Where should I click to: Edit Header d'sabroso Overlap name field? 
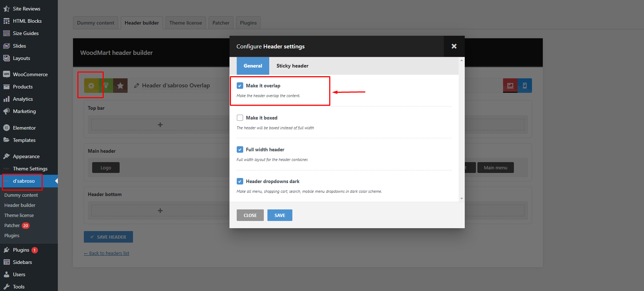point(176,86)
